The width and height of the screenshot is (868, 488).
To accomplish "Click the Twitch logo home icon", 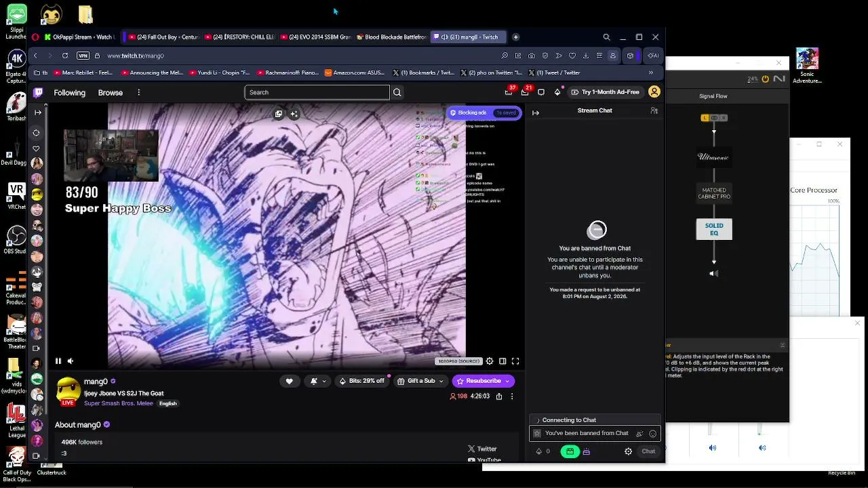I will 38,92.
